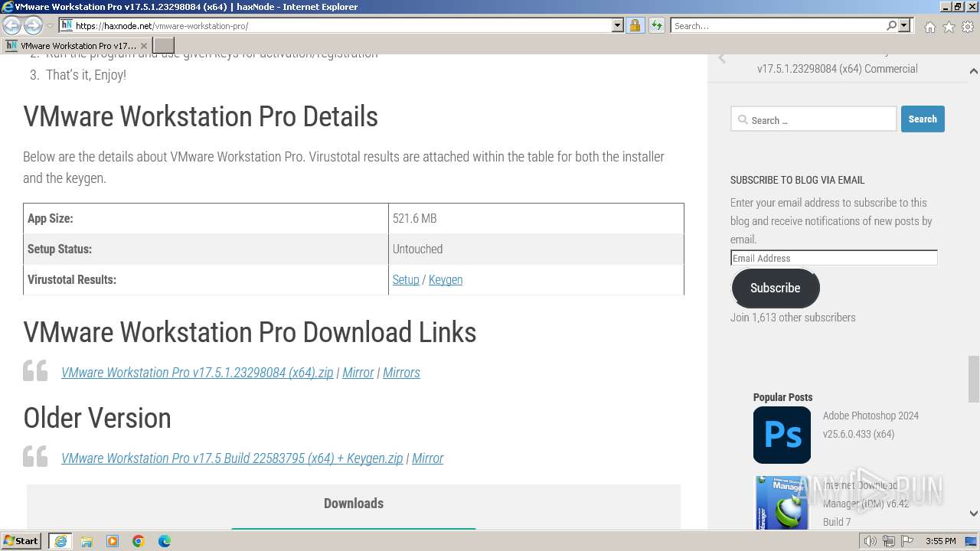Click the Action Center flag tray icon
The image size is (980, 551).
(x=906, y=541)
